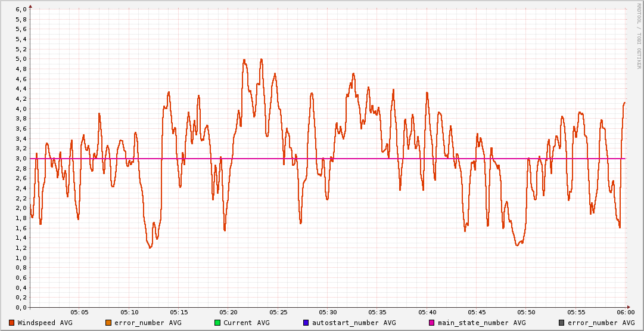The width and height of the screenshot is (644, 331).
Task: Click the red arrowhead ending the X axis
Action: (630, 308)
